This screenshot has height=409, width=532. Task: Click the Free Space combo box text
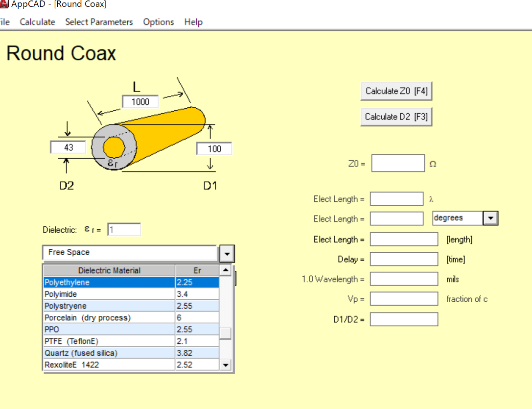pyautogui.click(x=130, y=253)
